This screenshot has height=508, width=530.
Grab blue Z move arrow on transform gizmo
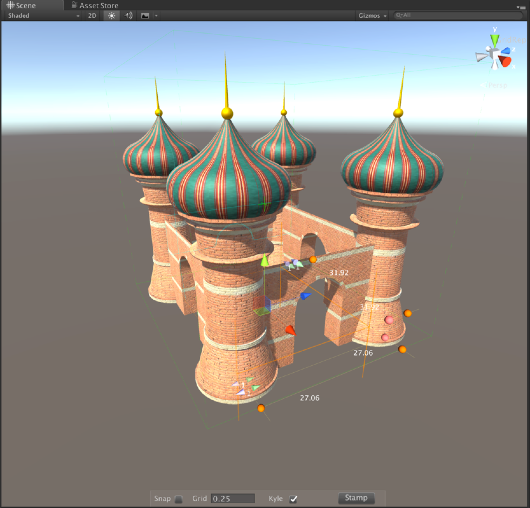click(305, 296)
